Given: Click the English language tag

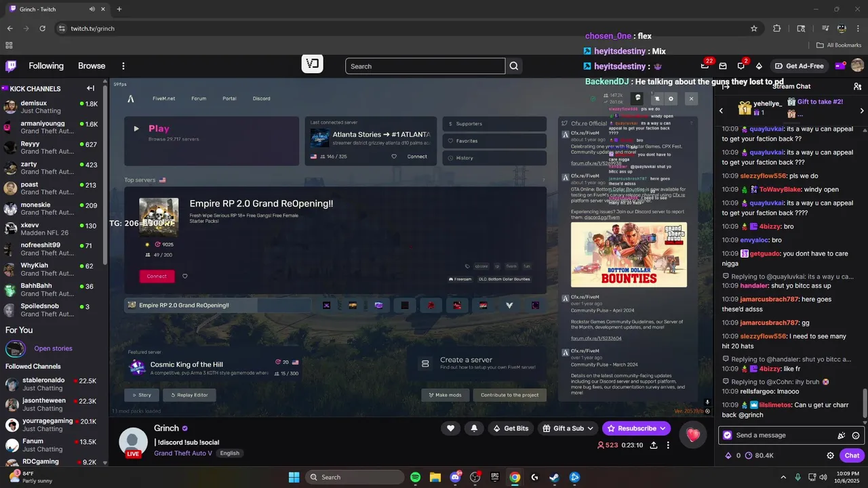Looking at the screenshot, I should 229,453.
